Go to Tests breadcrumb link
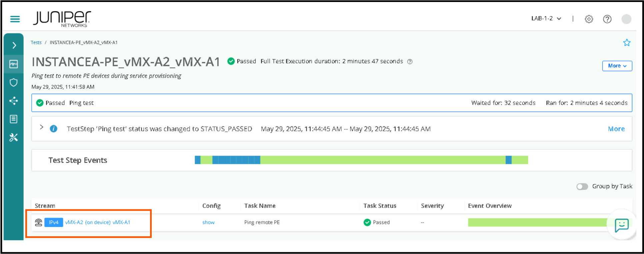 tap(36, 43)
